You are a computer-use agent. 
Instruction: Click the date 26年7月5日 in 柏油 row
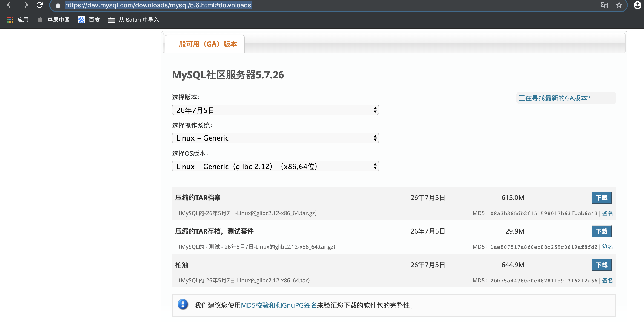point(428,265)
